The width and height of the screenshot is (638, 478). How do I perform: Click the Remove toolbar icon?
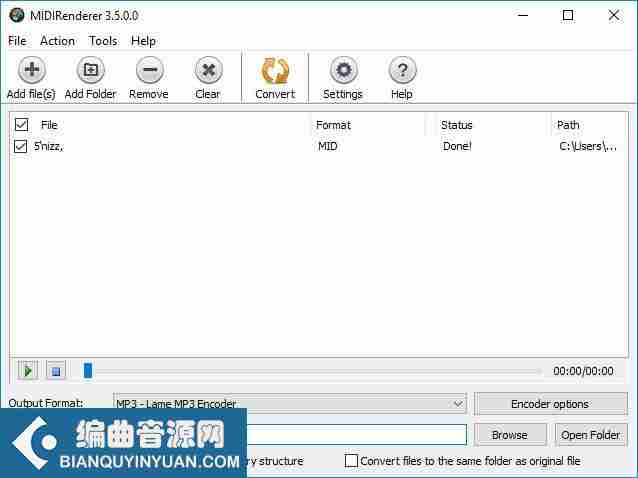coord(149,70)
